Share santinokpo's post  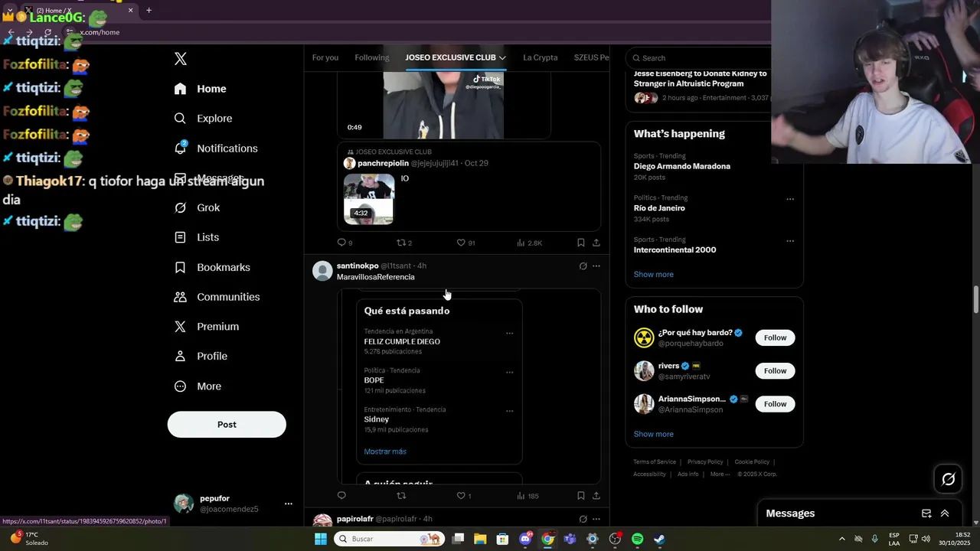[596, 496]
